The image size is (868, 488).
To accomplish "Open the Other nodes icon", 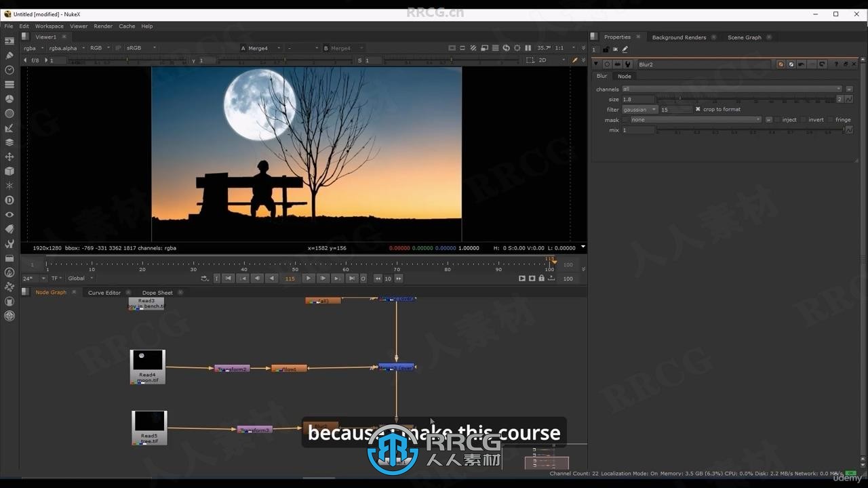I will point(9,258).
